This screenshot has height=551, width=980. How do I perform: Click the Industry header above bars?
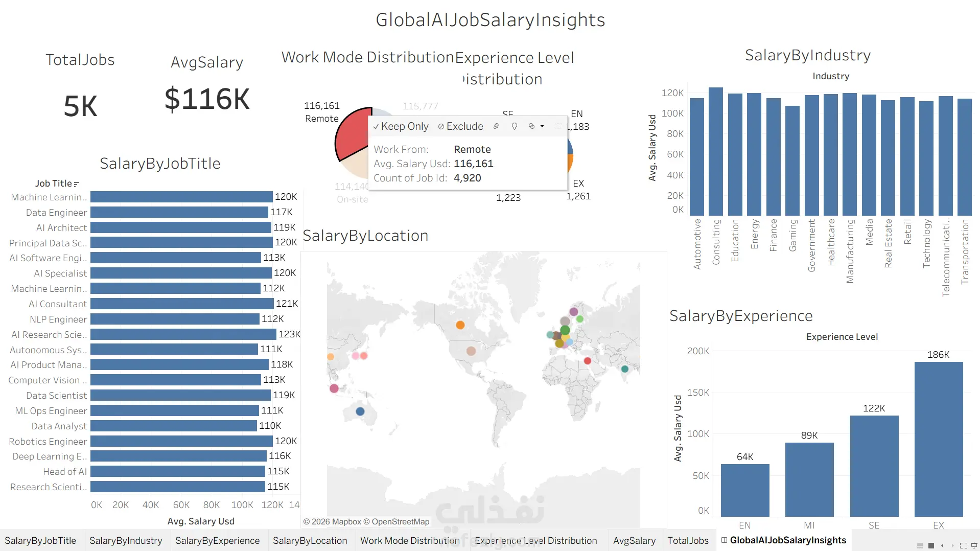pos(831,76)
